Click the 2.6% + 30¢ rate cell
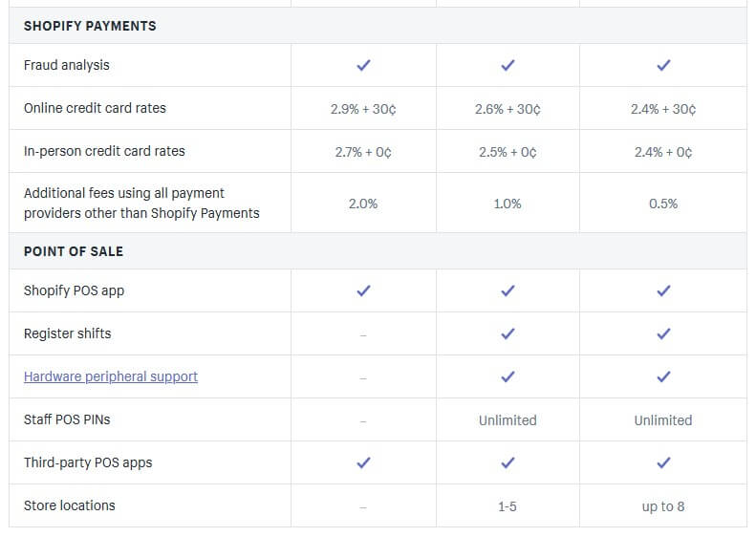756x537 pixels. click(x=508, y=109)
